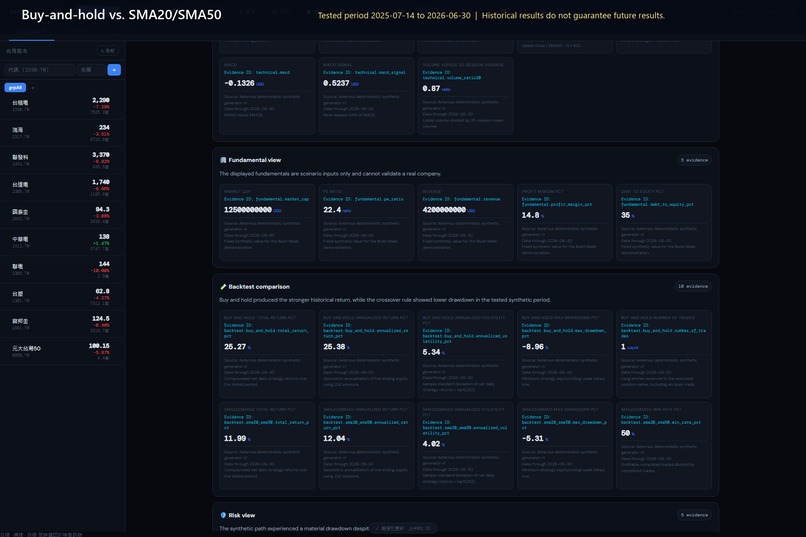Open the 元大台灣50 watchlist row

(x=62, y=350)
